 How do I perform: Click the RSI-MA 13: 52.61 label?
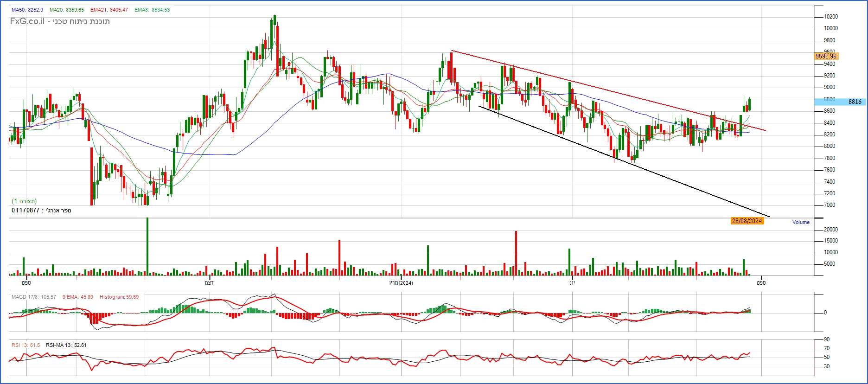coord(66,345)
